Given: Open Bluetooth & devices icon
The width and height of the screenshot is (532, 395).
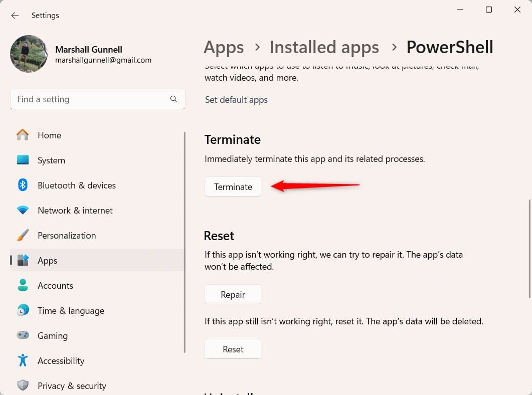Looking at the screenshot, I should (23, 185).
